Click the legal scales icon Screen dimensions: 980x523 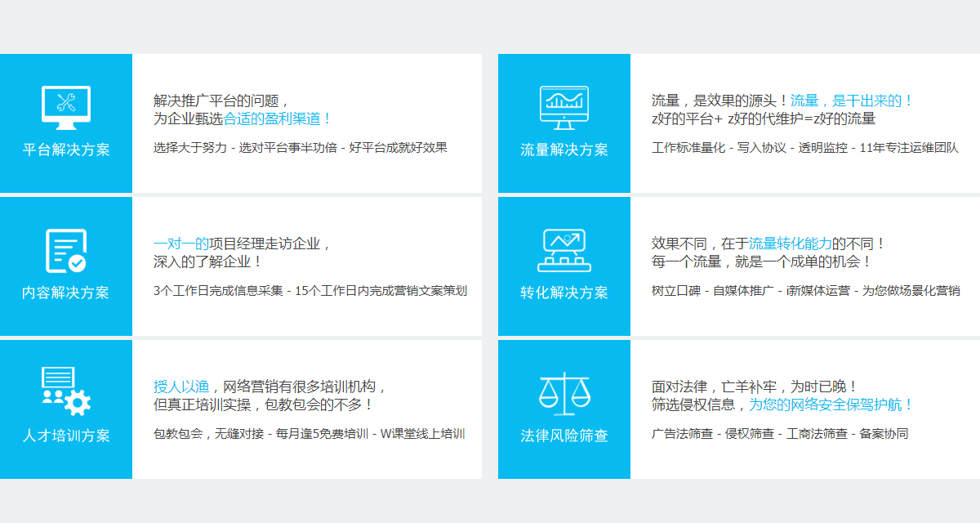(x=564, y=393)
